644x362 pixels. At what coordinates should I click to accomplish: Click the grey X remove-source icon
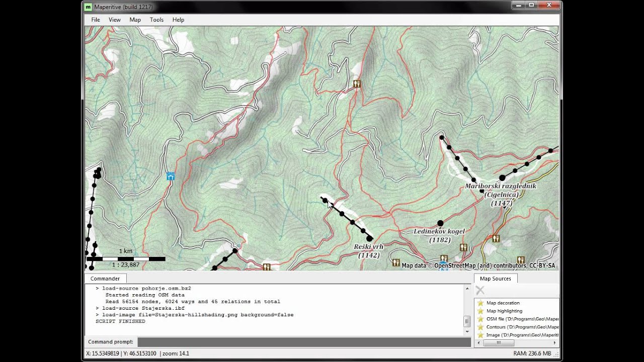point(480,290)
